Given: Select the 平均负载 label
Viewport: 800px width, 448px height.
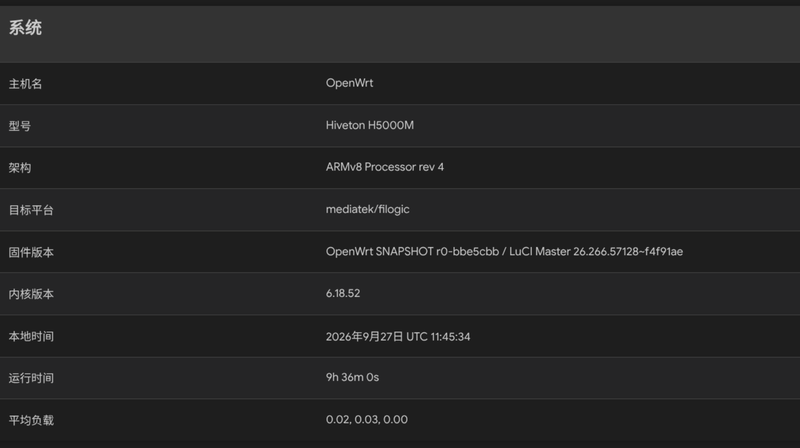Looking at the screenshot, I should coord(31,420).
